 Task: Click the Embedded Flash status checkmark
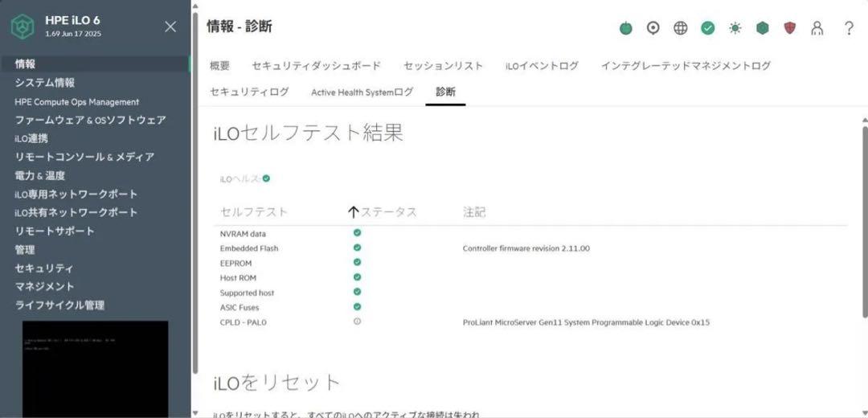(x=357, y=248)
